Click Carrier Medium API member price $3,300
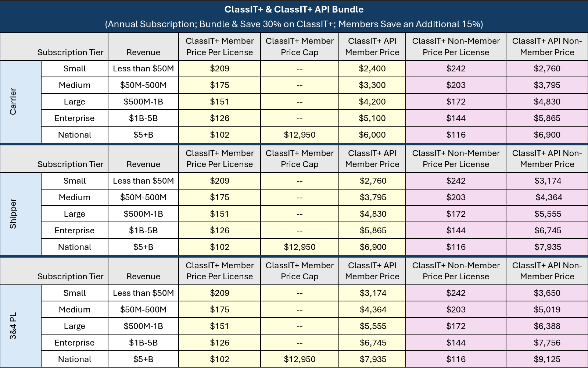Image resolution: width=588 pixels, height=368 pixels. tap(372, 85)
